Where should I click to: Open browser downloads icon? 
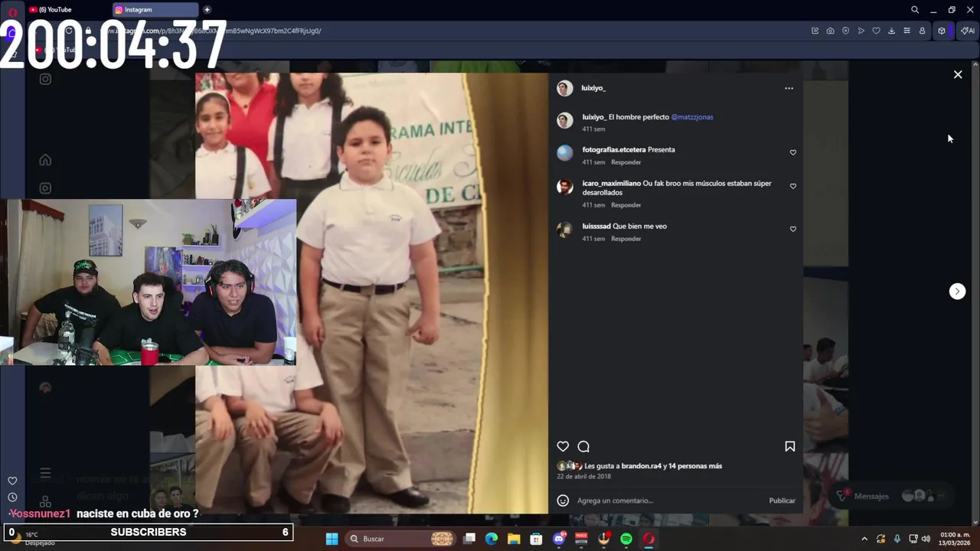click(891, 31)
